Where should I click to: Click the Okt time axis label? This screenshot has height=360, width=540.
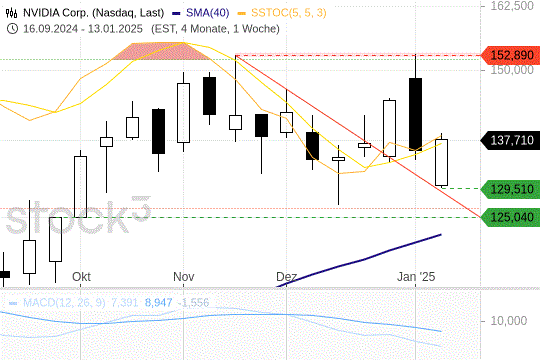coord(81,277)
